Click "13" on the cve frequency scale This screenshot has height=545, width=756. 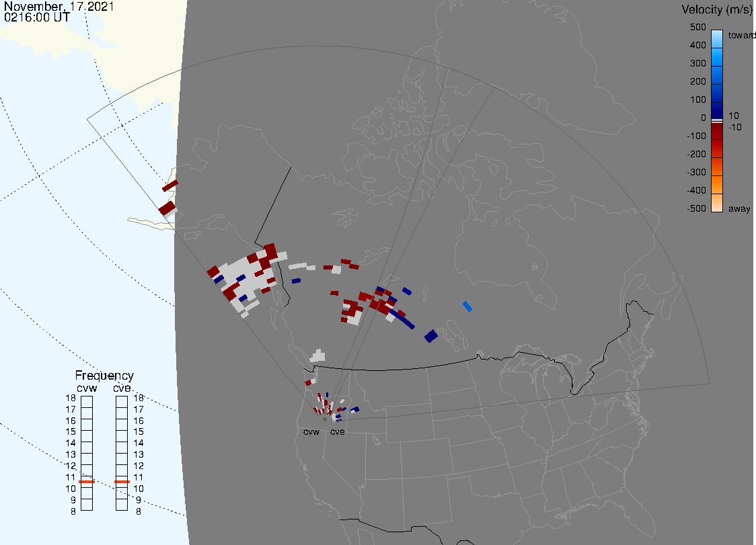coord(139,454)
